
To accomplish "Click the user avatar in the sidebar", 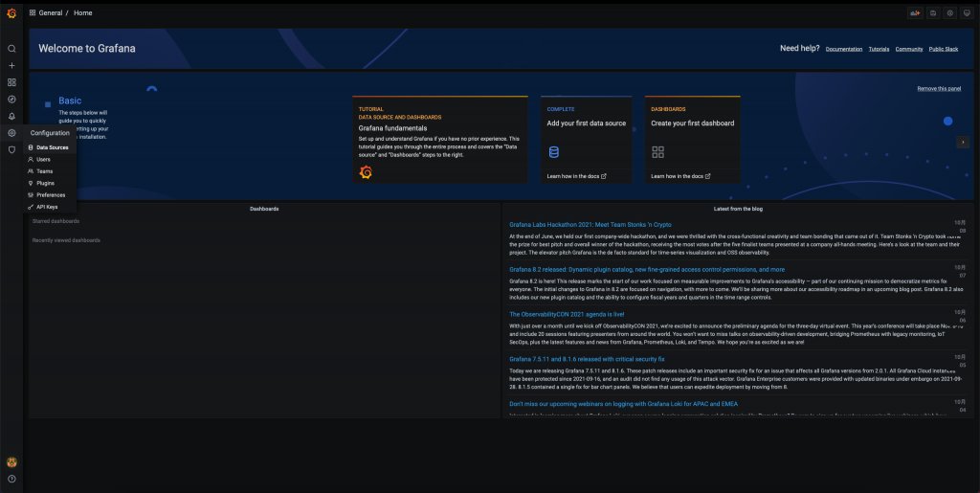I will tap(11, 462).
